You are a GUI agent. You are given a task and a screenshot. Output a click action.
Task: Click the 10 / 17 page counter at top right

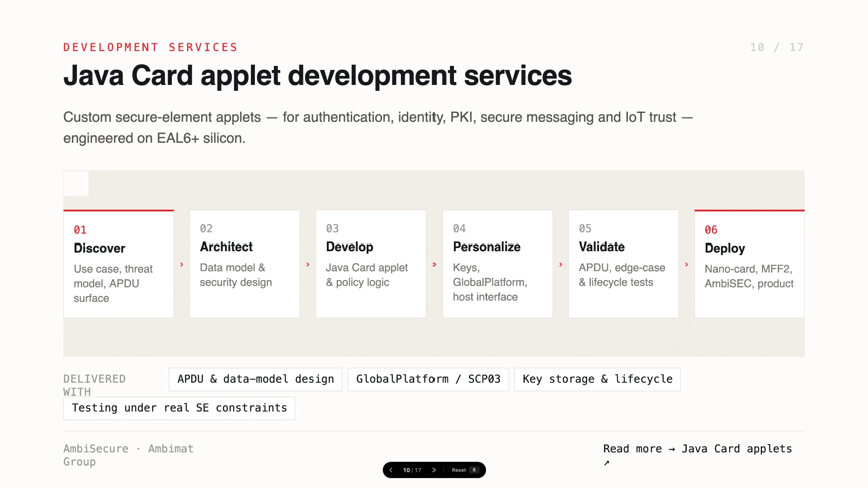(777, 47)
